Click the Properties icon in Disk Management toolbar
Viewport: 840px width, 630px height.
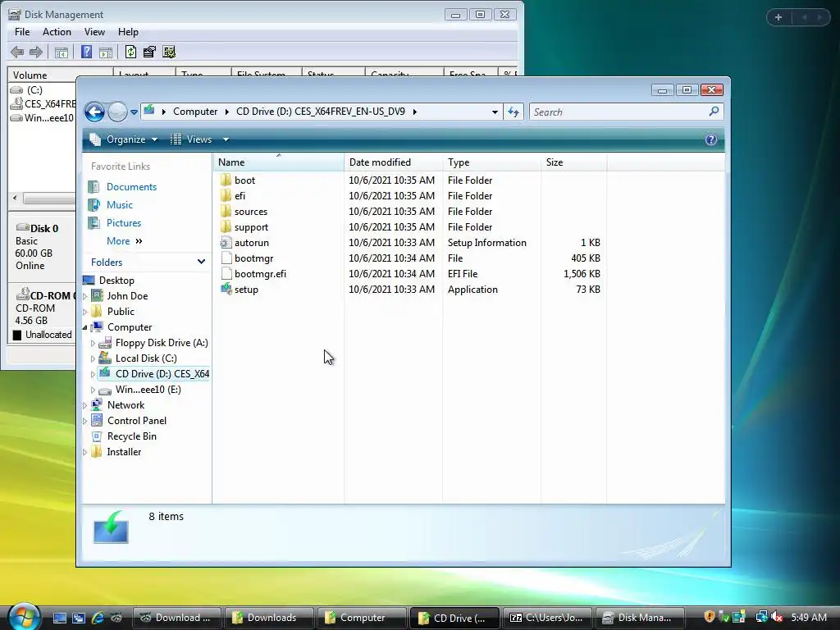pos(149,52)
